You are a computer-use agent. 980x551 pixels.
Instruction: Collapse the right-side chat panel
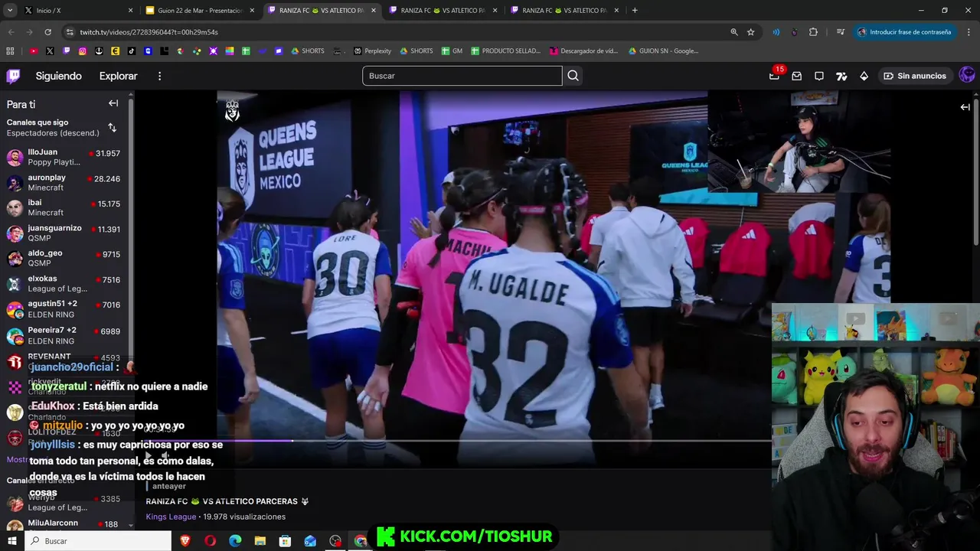pyautogui.click(x=965, y=107)
